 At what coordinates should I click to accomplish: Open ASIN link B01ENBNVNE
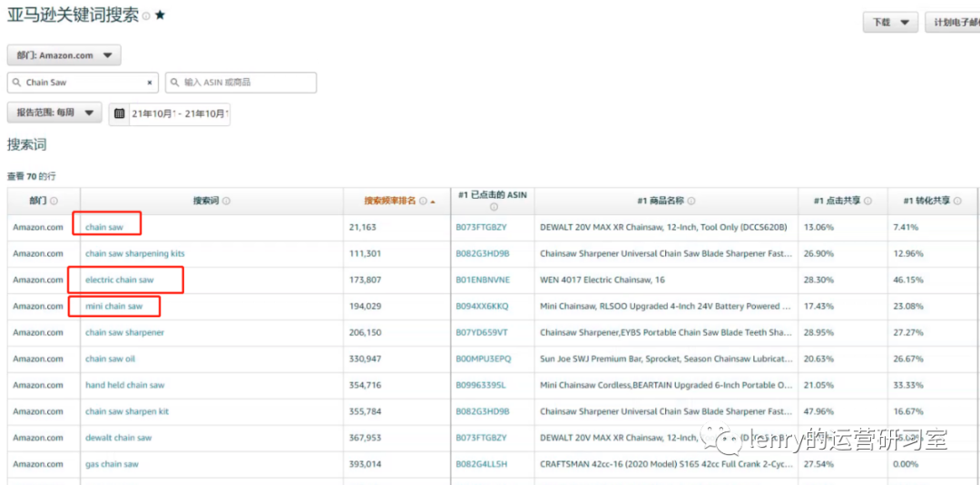(483, 280)
